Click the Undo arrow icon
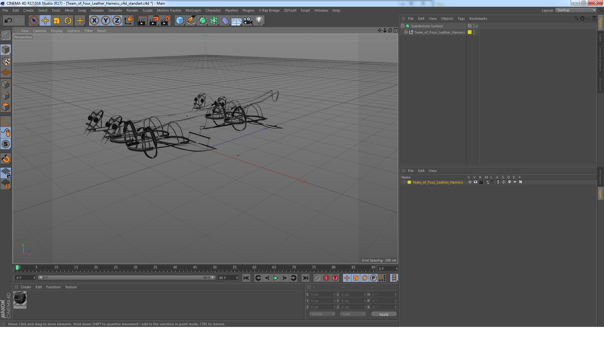Screen dimensions: 604x364 8,21
